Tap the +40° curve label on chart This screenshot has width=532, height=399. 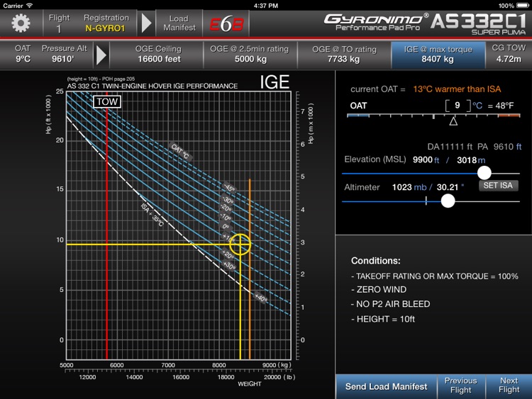pyautogui.click(x=260, y=298)
